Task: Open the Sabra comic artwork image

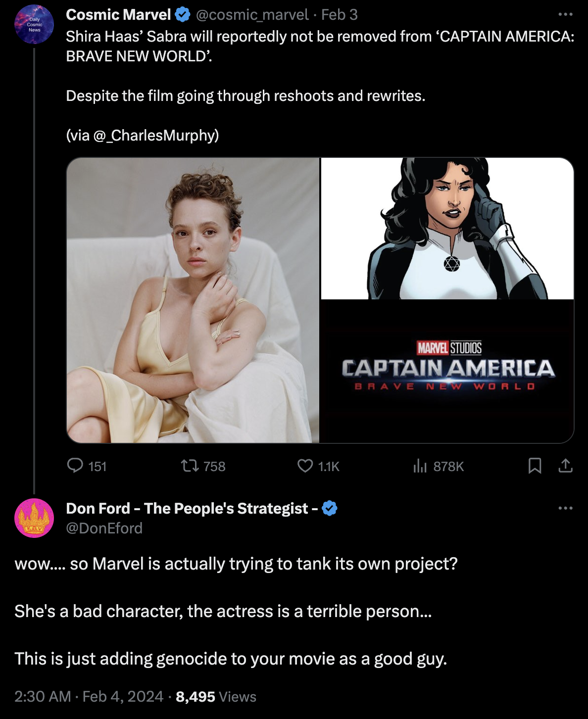Action: (x=447, y=229)
